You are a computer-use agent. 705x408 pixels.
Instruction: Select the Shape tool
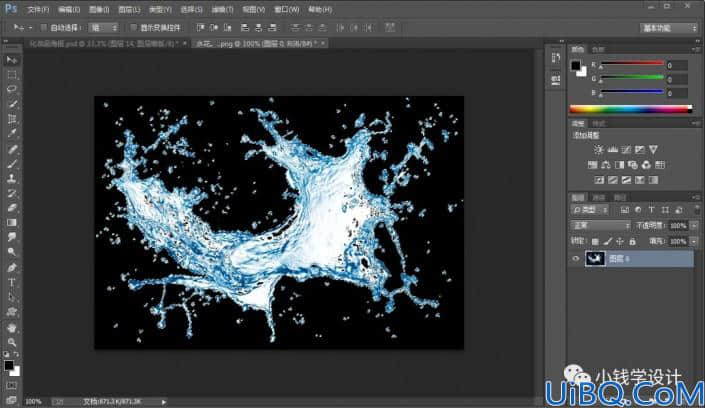pyautogui.click(x=12, y=312)
